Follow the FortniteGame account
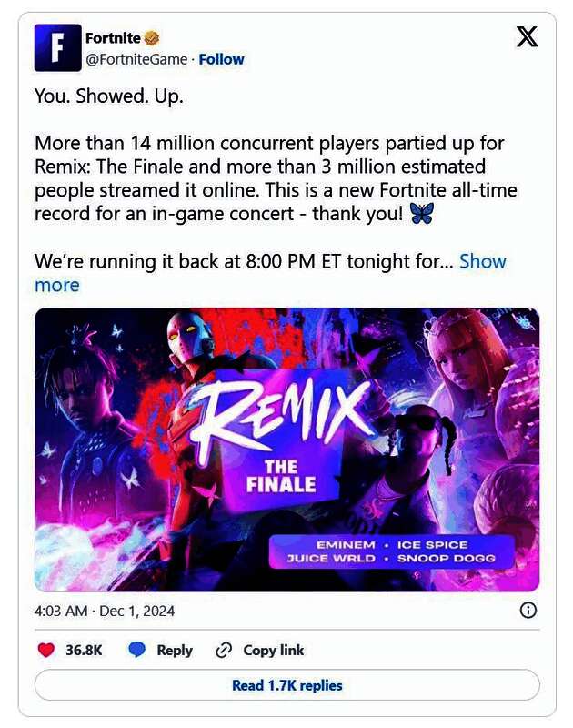Image resolution: width=573 pixels, height=728 pixels. tap(222, 59)
